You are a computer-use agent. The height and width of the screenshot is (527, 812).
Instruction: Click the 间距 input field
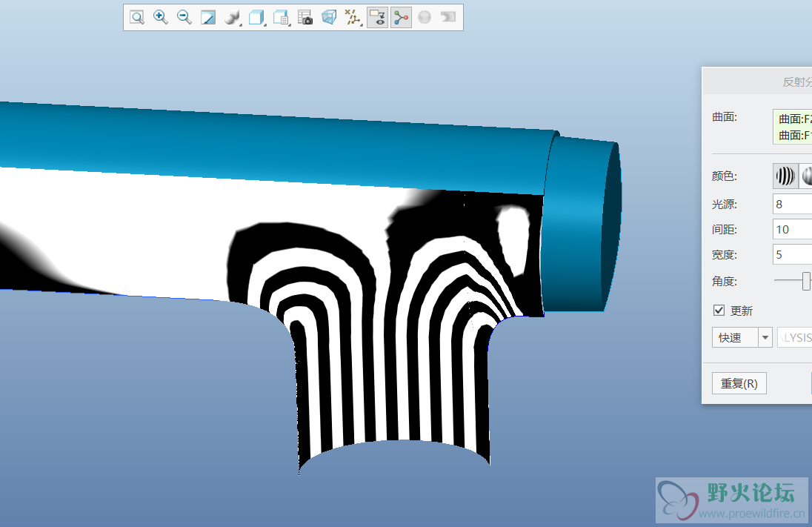pyautogui.click(x=791, y=229)
